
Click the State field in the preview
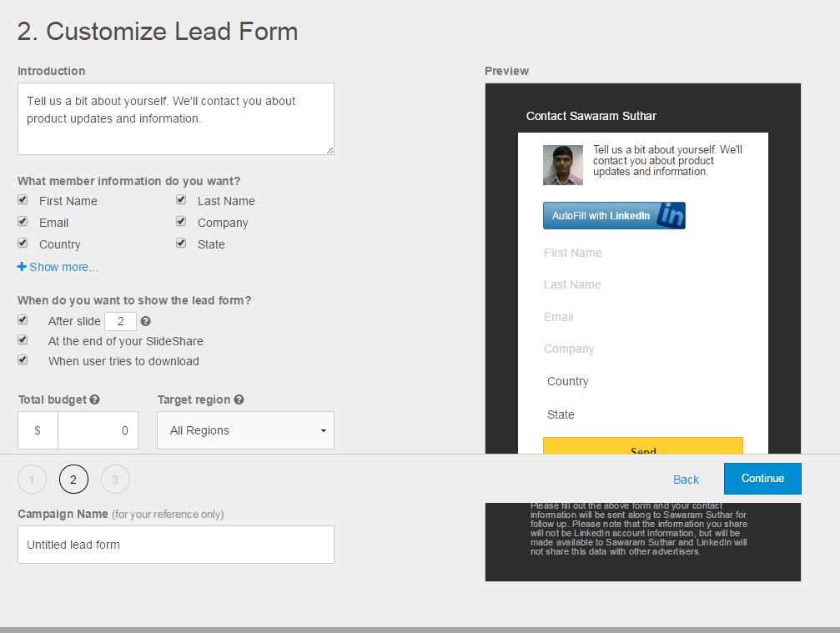(643, 414)
